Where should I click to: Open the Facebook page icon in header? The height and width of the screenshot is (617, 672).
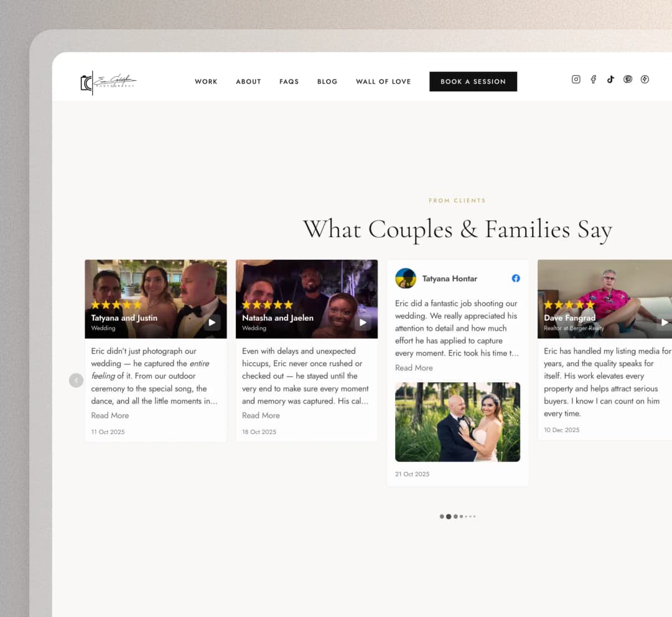pyautogui.click(x=593, y=79)
